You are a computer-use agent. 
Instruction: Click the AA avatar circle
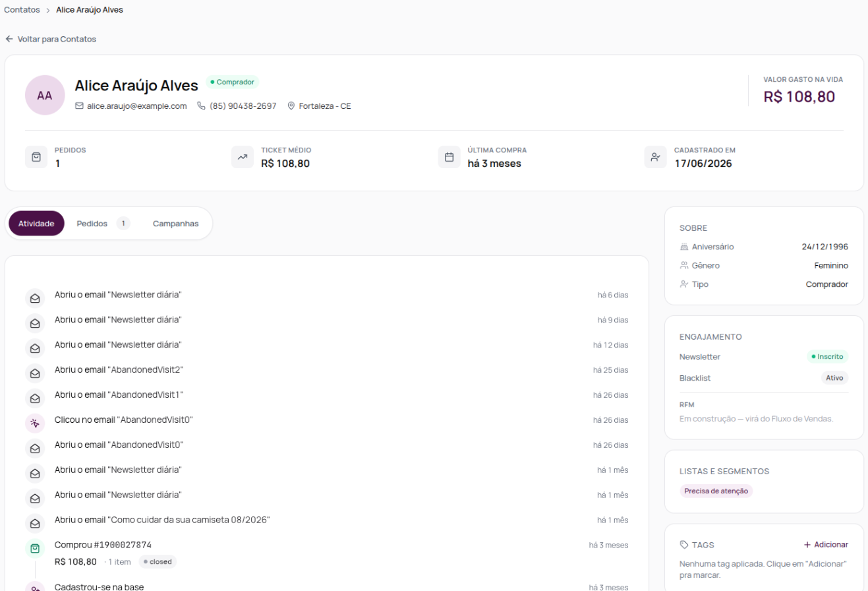coord(45,95)
